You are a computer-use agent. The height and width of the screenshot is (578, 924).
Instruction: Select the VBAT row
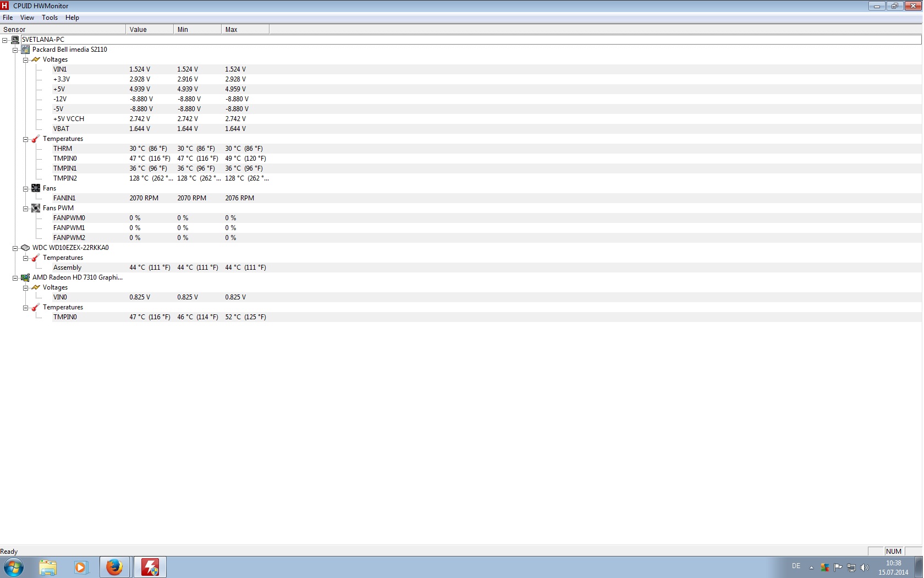(x=486, y=129)
